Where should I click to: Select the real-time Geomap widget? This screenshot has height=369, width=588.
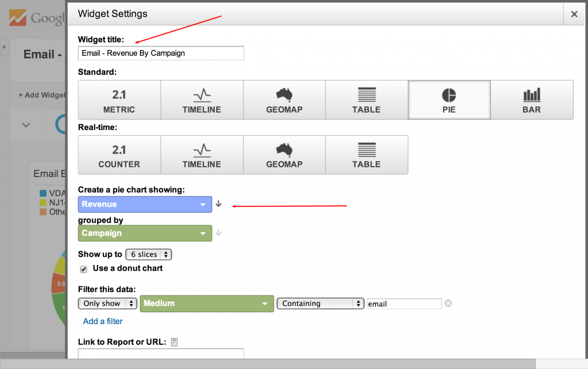click(284, 155)
